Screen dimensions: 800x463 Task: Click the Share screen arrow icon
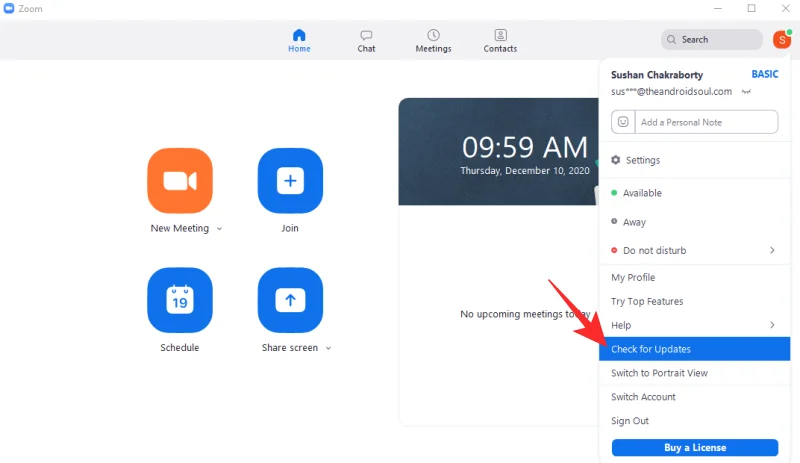(290, 300)
